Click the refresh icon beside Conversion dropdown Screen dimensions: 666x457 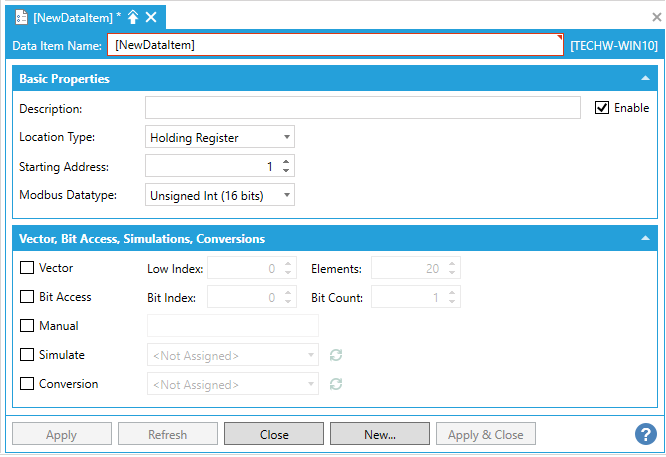click(337, 384)
